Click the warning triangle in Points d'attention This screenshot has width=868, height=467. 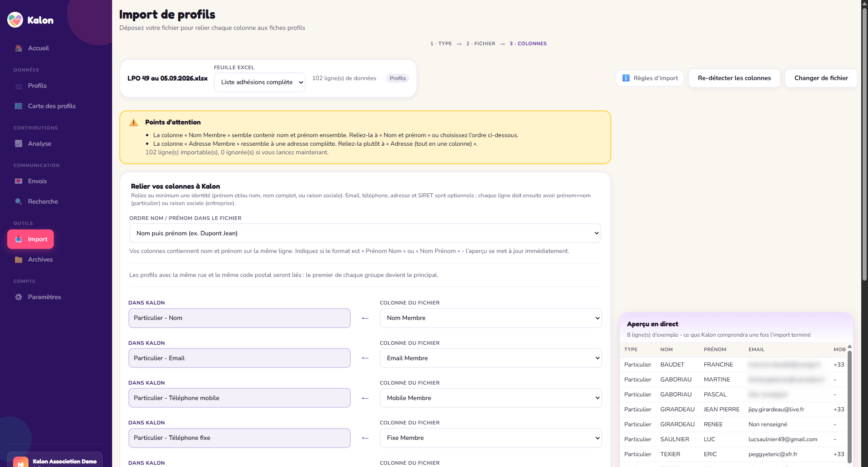(x=134, y=123)
